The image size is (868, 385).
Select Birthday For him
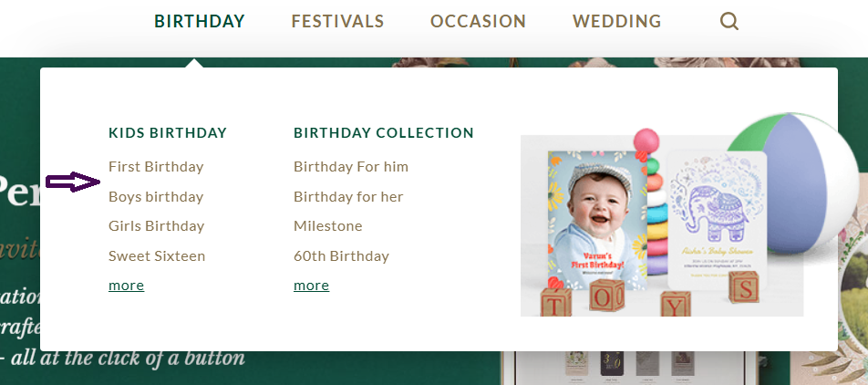click(351, 167)
